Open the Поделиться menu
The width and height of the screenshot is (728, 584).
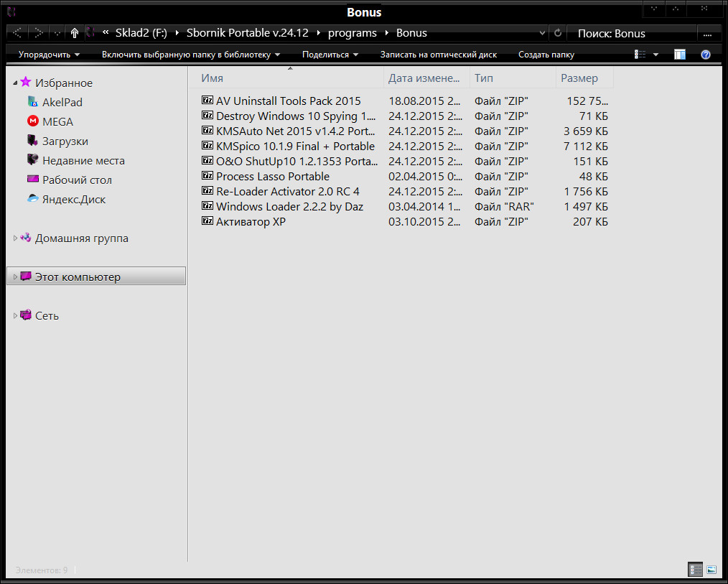tap(330, 55)
